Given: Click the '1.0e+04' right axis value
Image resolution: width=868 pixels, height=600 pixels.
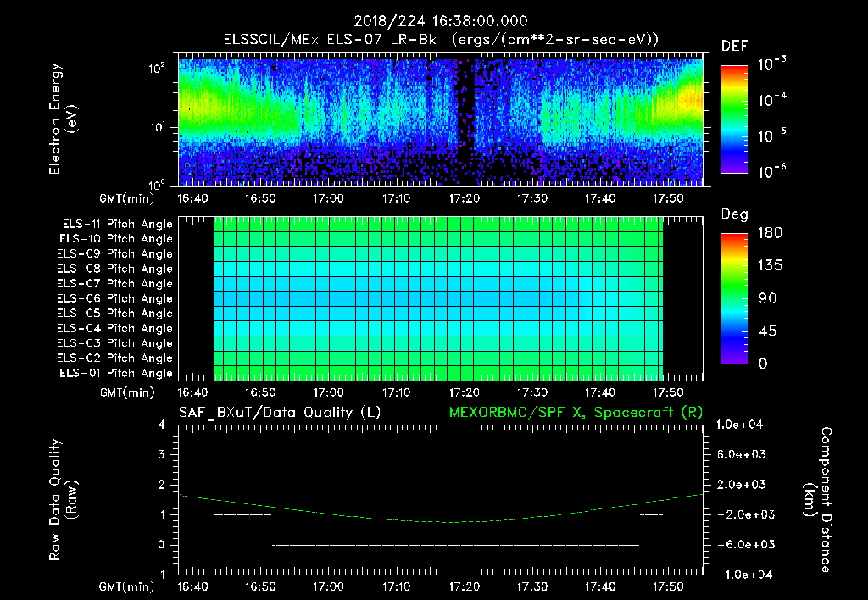Looking at the screenshot, I should pos(739,425).
